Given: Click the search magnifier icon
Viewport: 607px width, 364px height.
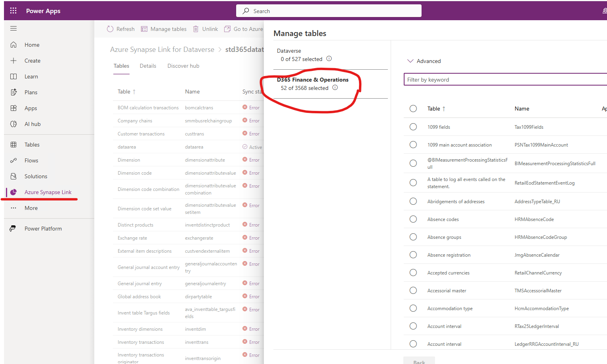Looking at the screenshot, I should click(x=246, y=11).
